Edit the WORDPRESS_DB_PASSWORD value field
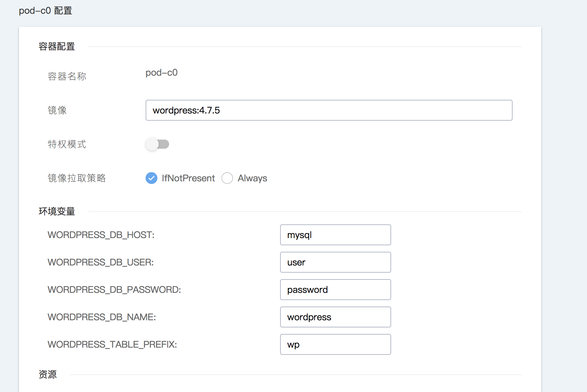587x392 pixels. 335,290
